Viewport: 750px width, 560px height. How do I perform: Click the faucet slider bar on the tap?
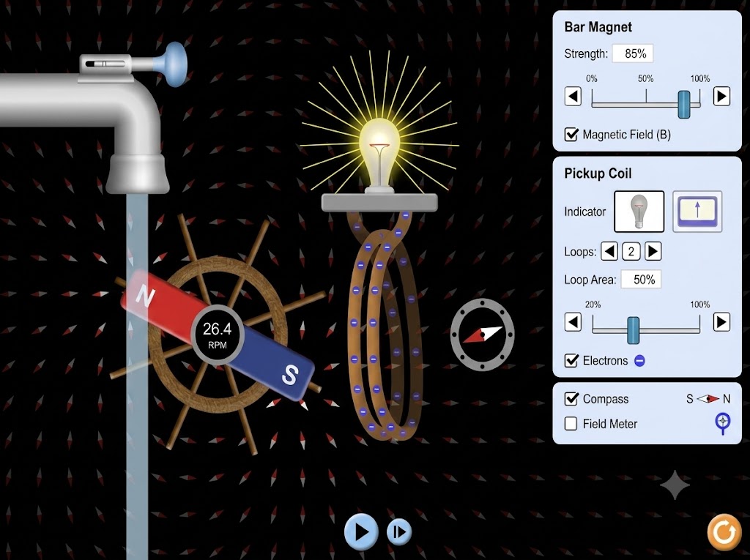click(x=105, y=64)
